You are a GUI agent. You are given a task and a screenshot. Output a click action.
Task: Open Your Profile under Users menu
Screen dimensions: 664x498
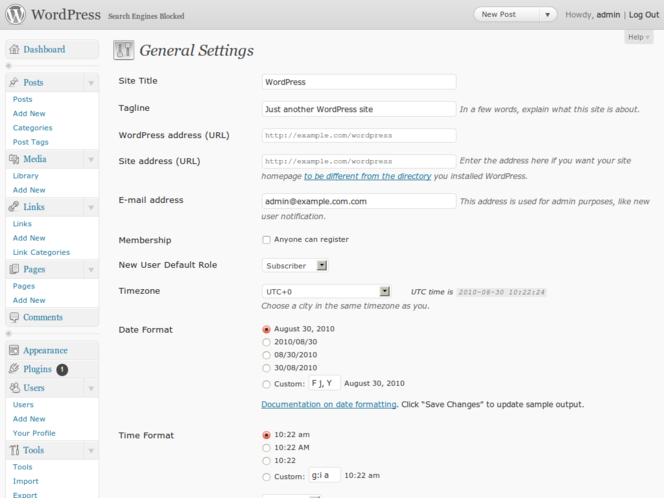coord(34,433)
